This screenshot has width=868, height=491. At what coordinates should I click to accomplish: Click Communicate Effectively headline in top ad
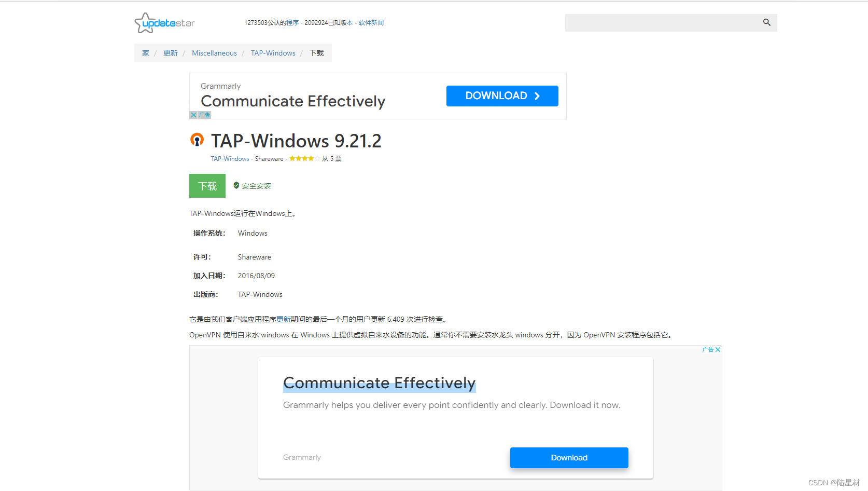click(293, 101)
